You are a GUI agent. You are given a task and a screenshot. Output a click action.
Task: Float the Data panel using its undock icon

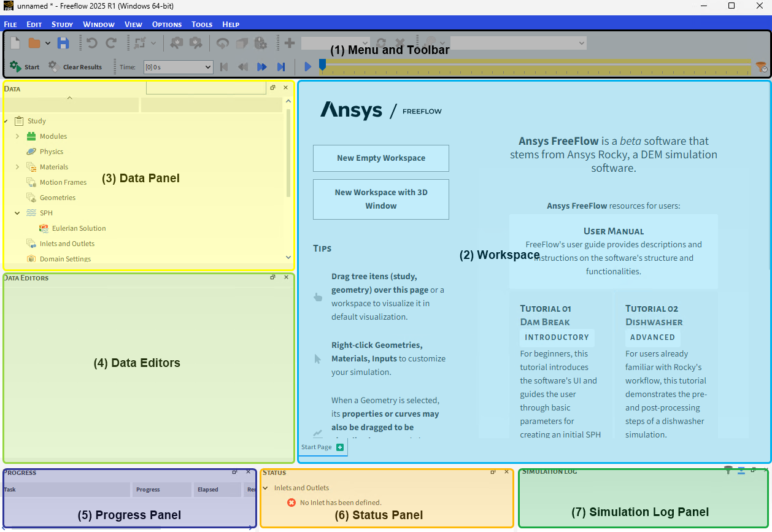click(273, 88)
